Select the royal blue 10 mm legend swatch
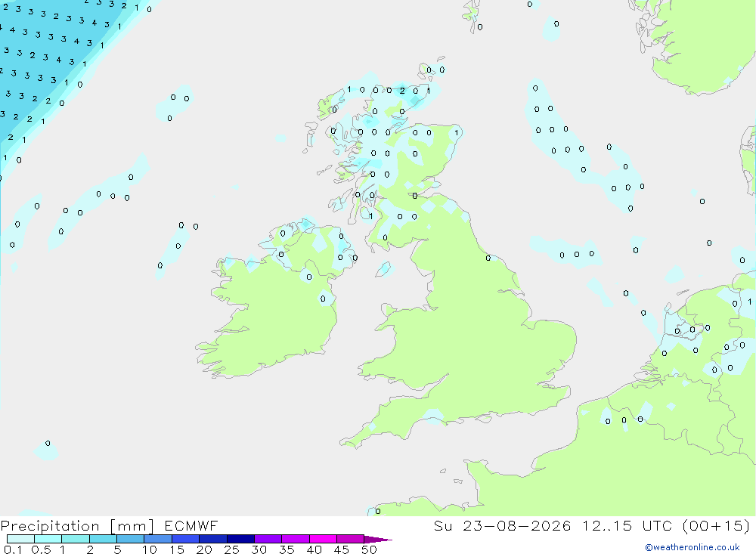The image size is (756, 554). [x=158, y=539]
